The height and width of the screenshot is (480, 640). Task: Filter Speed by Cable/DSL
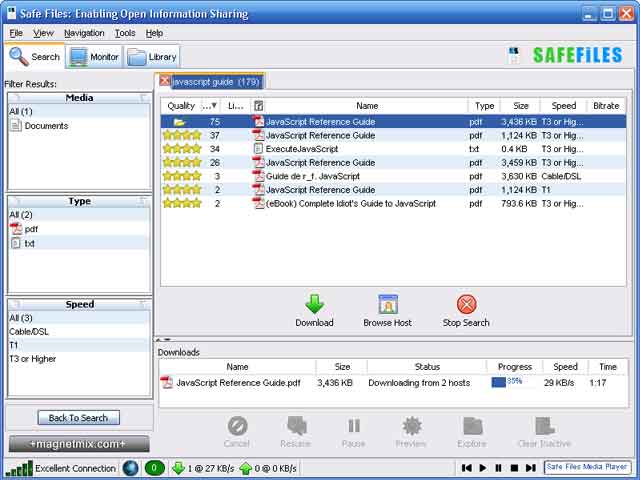pyautogui.click(x=79, y=331)
